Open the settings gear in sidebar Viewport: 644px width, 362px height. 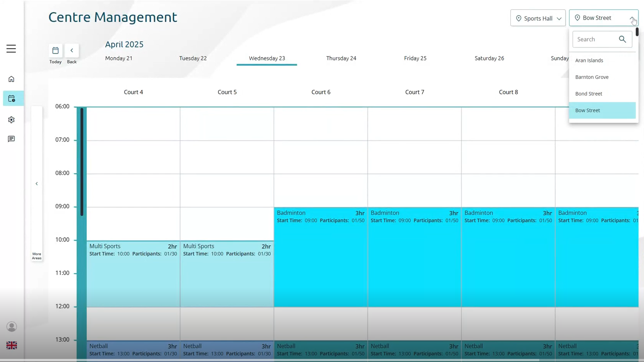click(x=11, y=120)
